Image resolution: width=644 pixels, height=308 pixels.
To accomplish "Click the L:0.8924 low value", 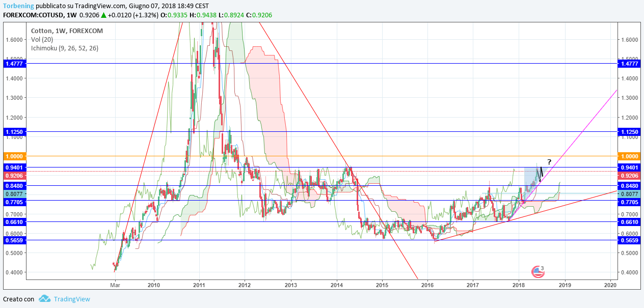I will [x=230, y=15].
